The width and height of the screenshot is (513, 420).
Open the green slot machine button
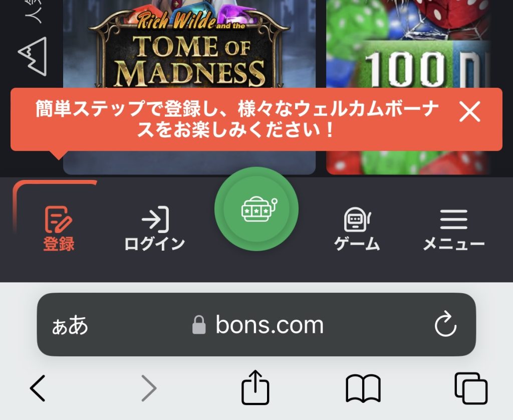click(x=256, y=209)
